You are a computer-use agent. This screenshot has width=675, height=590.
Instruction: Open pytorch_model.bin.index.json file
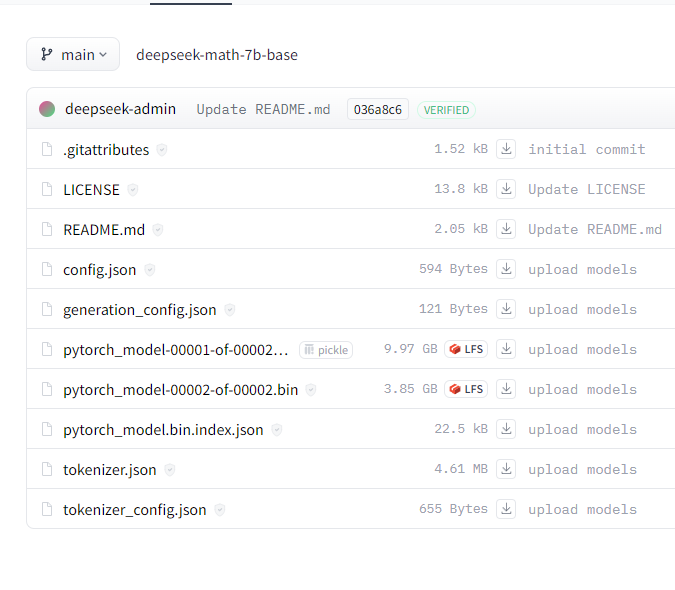tap(163, 429)
